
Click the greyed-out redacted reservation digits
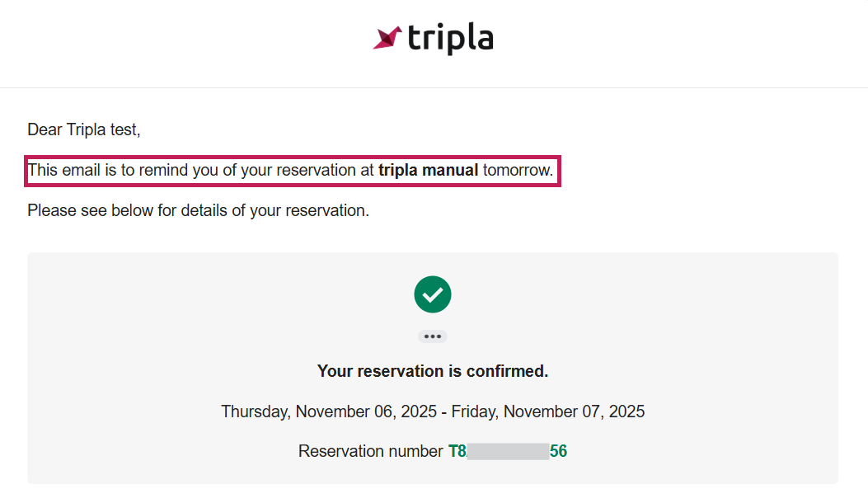pyautogui.click(x=508, y=451)
